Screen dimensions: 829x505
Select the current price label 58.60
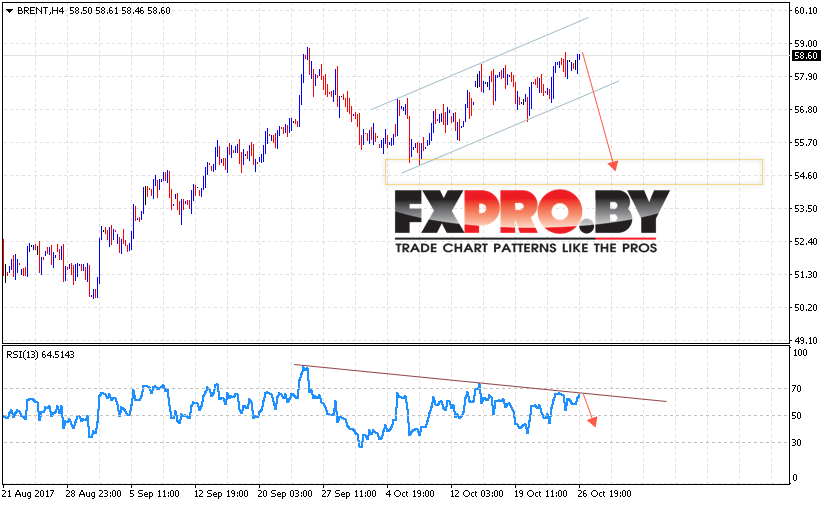[x=806, y=56]
